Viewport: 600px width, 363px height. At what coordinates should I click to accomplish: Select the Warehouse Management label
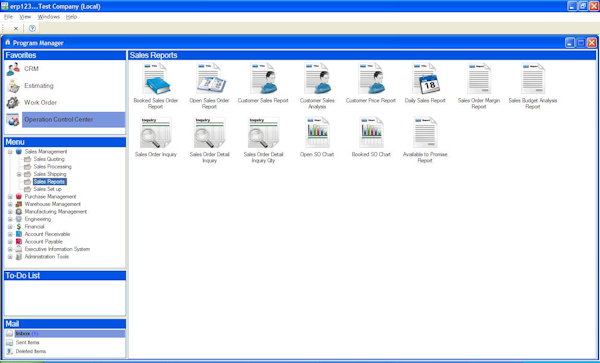53,204
